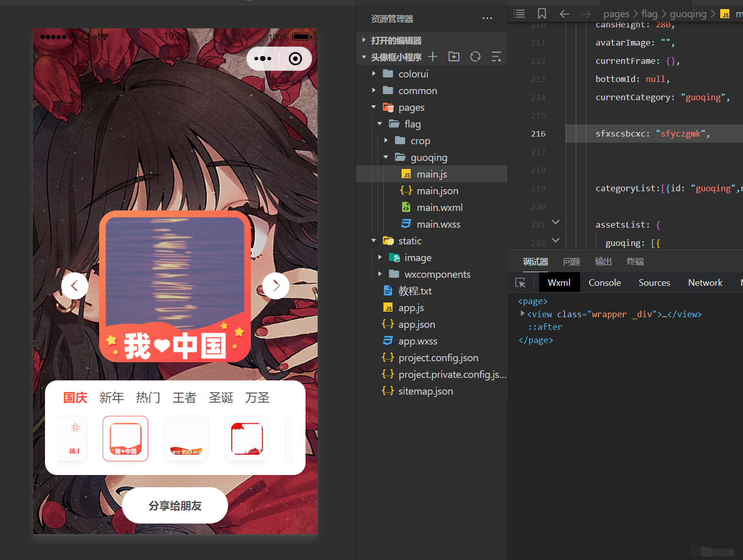The height and width of the screenshot is (560, 743).
Task: Toggle the bookmark icon in editor toolbar
Action: point(542,14)
